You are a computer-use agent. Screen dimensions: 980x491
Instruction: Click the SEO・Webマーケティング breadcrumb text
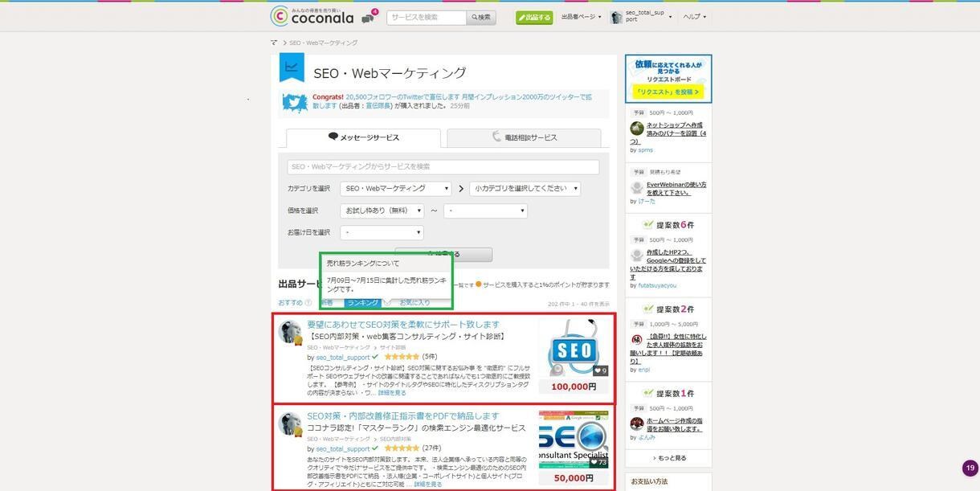pos(324,43)
